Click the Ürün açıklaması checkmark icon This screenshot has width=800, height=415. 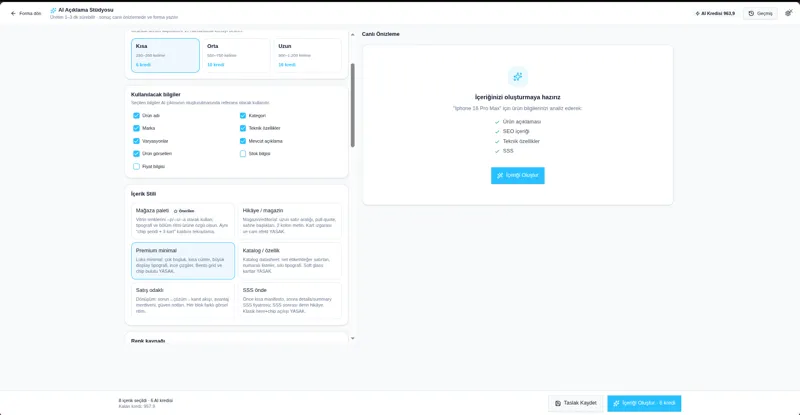pos(497,122)
